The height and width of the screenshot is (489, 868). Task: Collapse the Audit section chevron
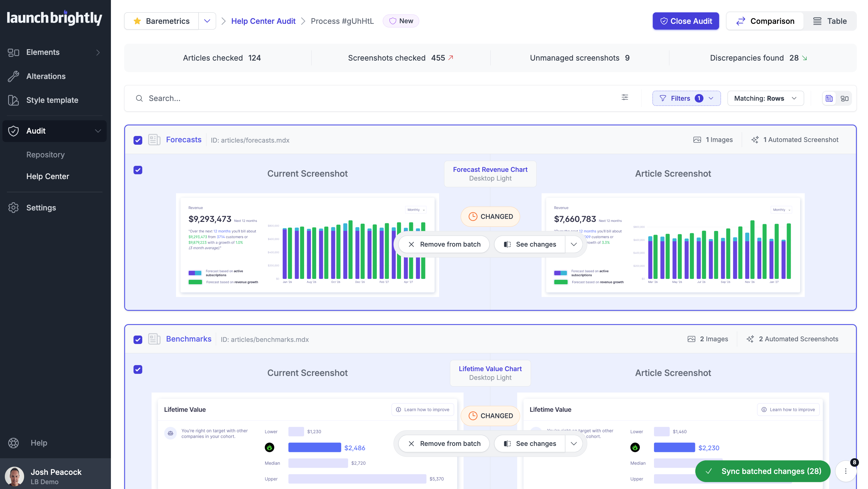[x=98, y=131]
